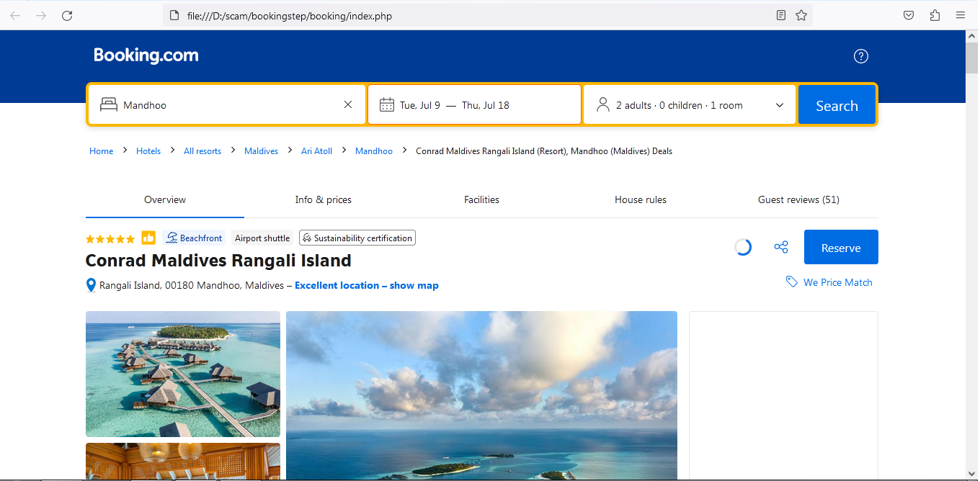Click the Thu, Jul 18 check-out date
980x481 pixels.
[486, 105]
